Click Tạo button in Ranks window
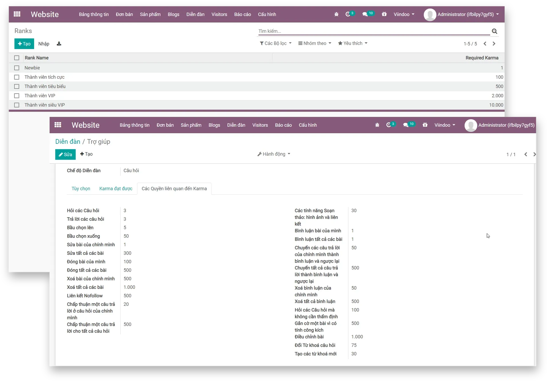Viewport: 548px width, 392px height. pos(24,44)
